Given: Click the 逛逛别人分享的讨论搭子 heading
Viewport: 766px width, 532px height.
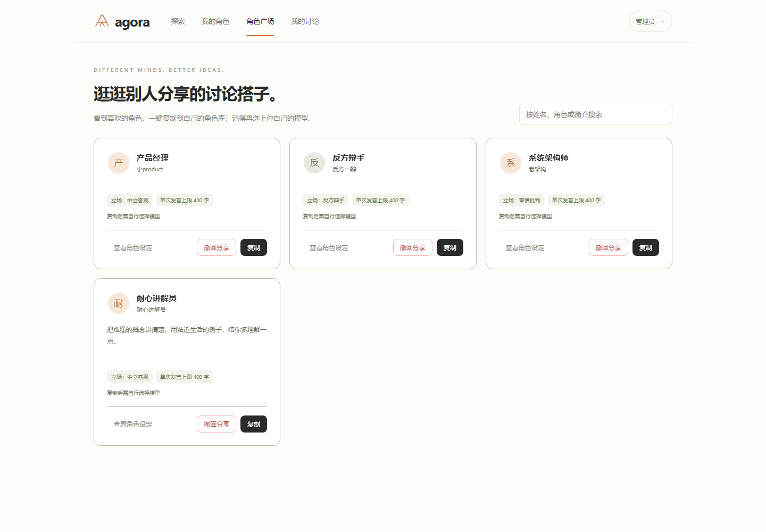Looking at the screenshot, I should [186, 94].
